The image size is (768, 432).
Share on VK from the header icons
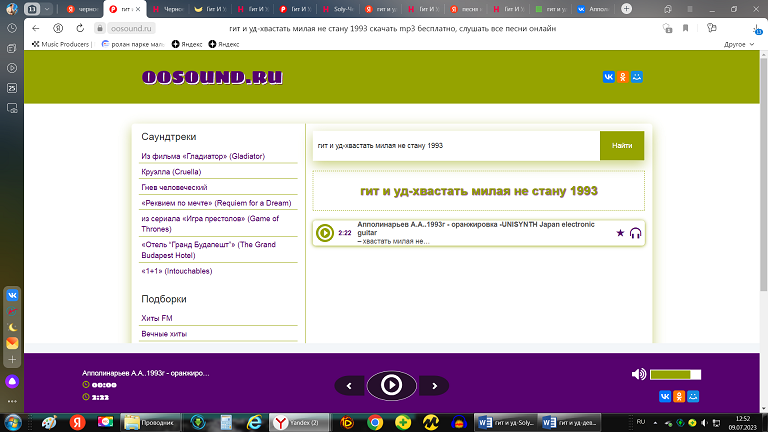(x=608, y=77)
